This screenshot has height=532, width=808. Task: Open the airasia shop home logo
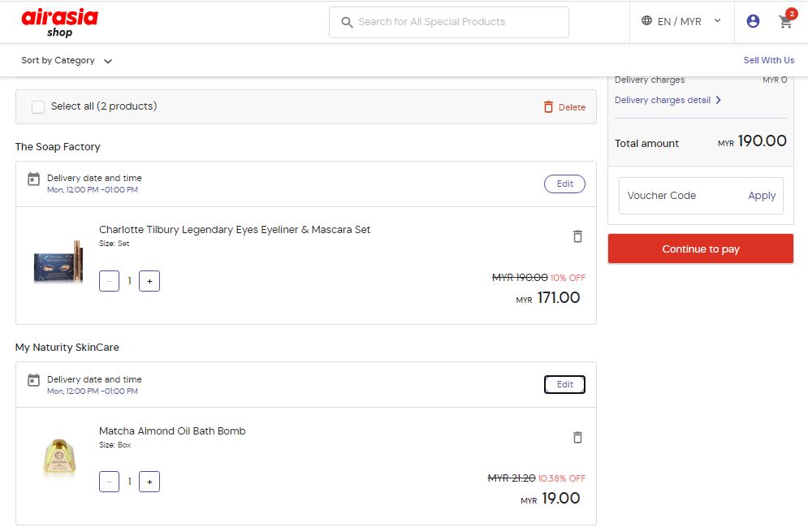pos(59,23)
